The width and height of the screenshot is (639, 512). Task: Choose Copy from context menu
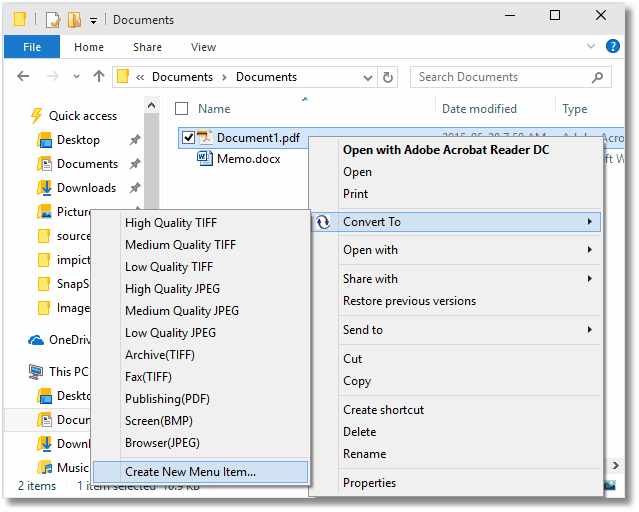coord(357,381)
